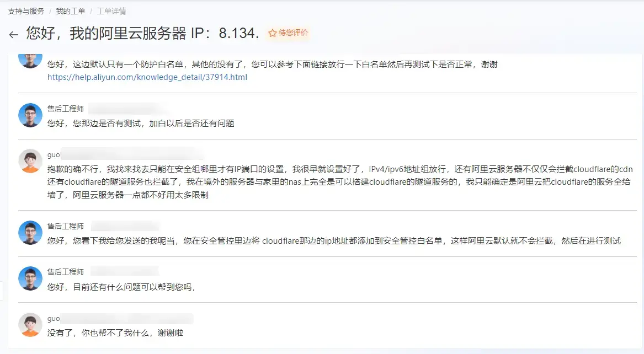The image size is (644, 354).
Task: Click the partially visible avatar at the top
Action: click(x=30, y=60)
